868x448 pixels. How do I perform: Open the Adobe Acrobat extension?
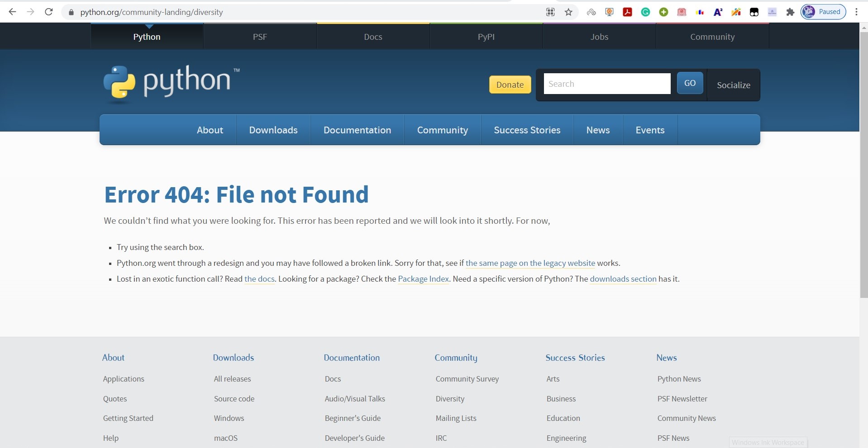pos(627,12)
